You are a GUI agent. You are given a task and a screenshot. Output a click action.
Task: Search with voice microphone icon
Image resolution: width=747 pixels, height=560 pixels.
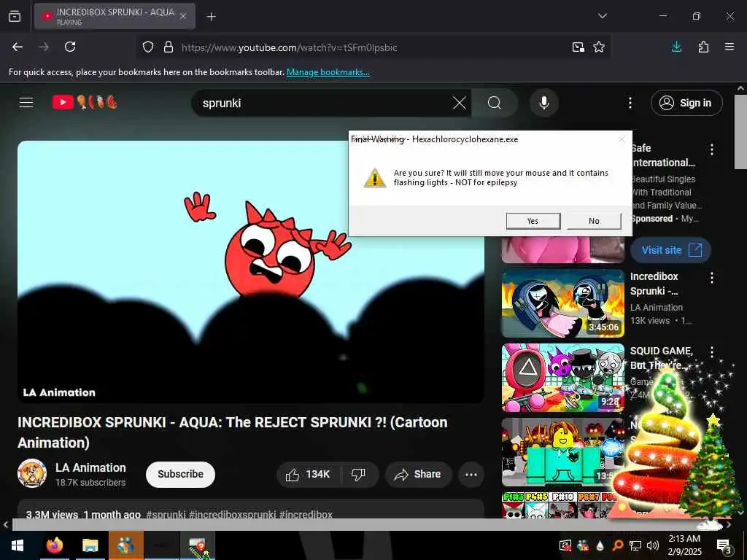click(544, 103)
